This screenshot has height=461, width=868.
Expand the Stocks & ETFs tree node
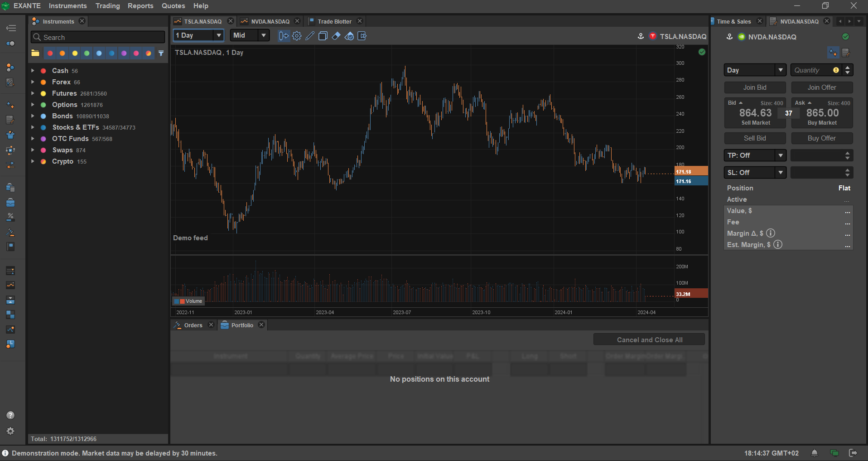[x=33, y=127]
